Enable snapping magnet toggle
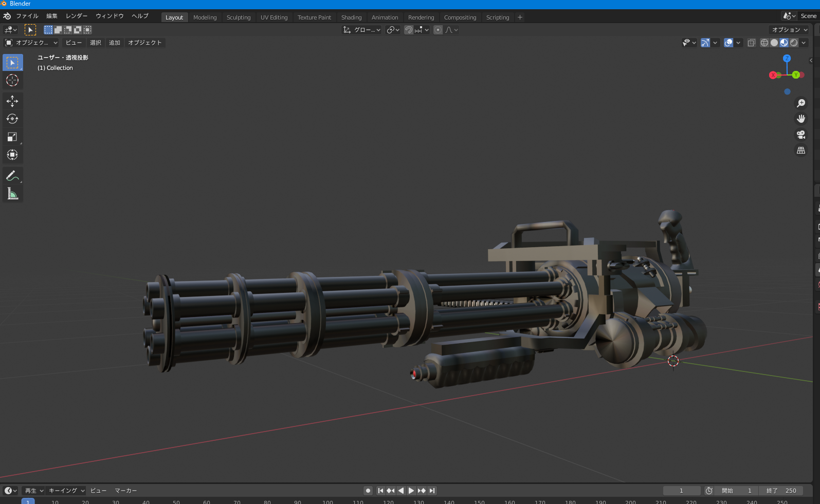820x504 pixels. coord(409,30)
